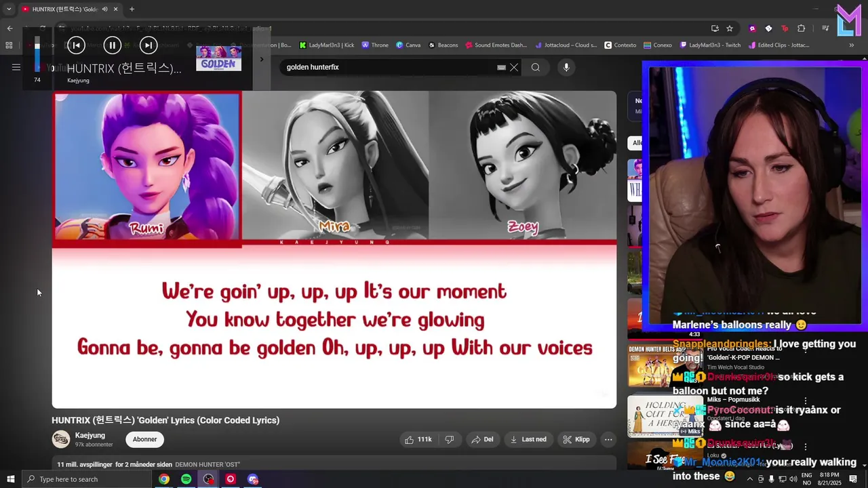
Task: Start voice search with the microphone
Action: click(566, 67)
